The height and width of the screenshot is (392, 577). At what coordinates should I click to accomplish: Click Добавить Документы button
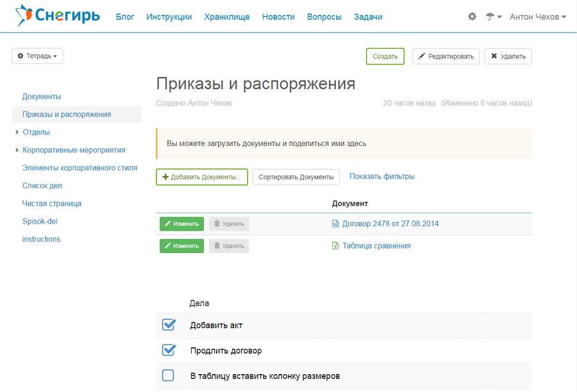(202, 177)
